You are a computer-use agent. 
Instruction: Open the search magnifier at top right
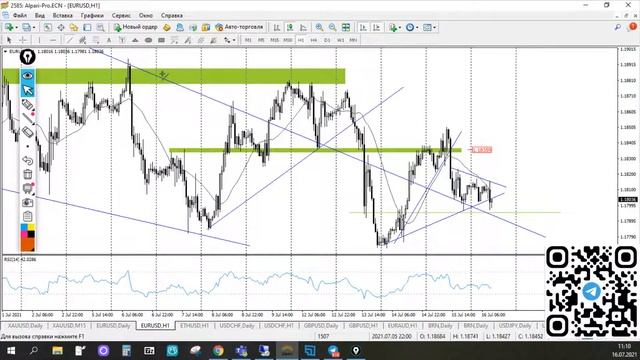618,27
